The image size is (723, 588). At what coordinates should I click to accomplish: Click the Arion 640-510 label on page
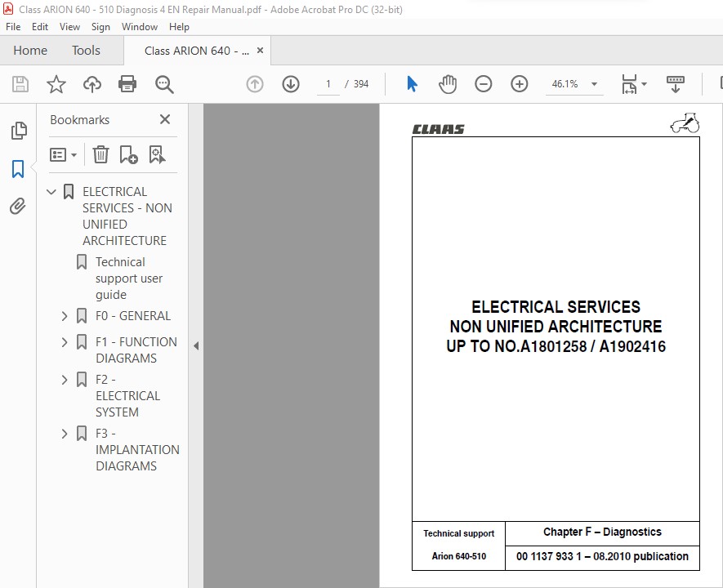click(459, 556)
